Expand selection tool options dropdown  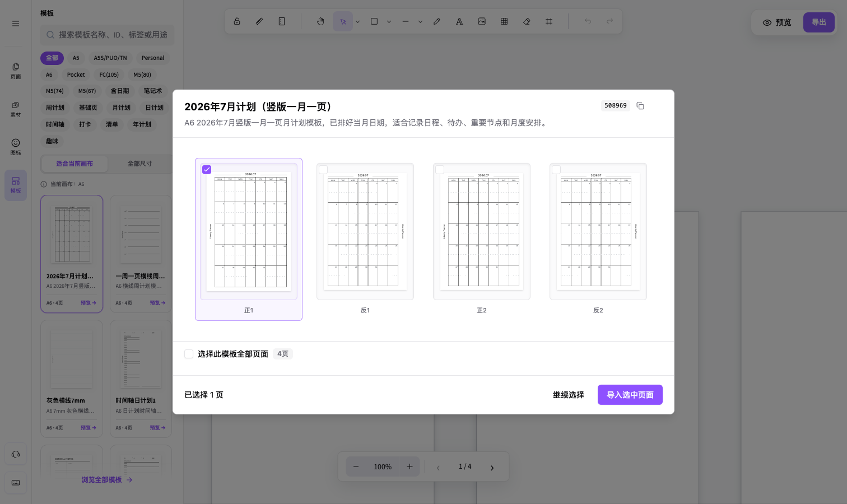pyautogui.click(x=357, y=22)
